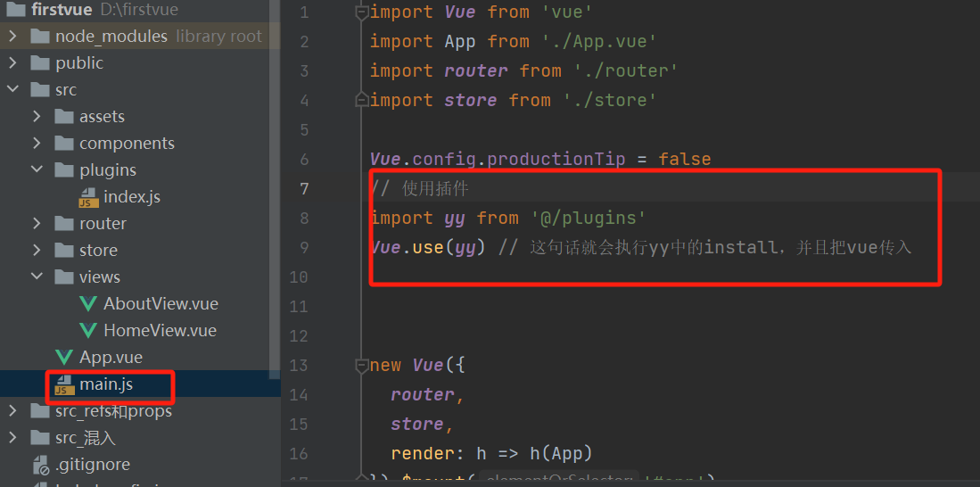Click the './store' import path string
Viewport: 980px width, 487px height.
[x=610, y=101]
